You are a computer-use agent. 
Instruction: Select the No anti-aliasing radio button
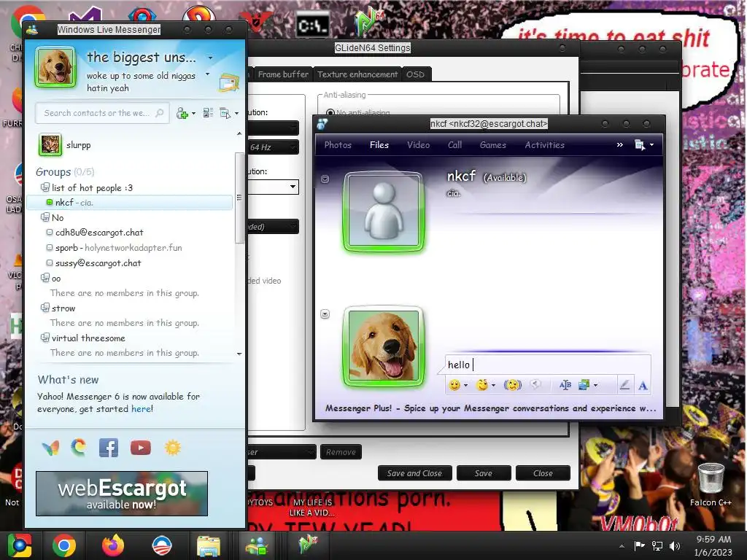coord(330,113)
